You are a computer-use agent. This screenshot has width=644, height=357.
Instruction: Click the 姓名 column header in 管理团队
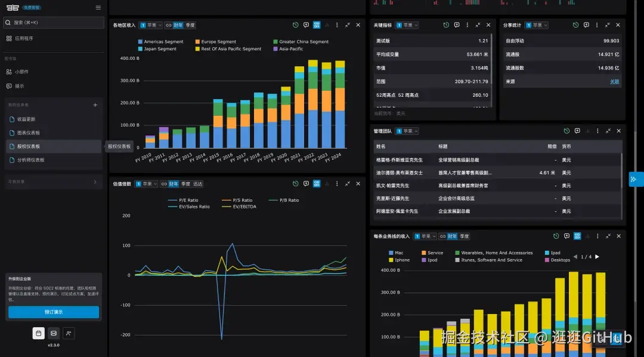[x=380, y=146]
